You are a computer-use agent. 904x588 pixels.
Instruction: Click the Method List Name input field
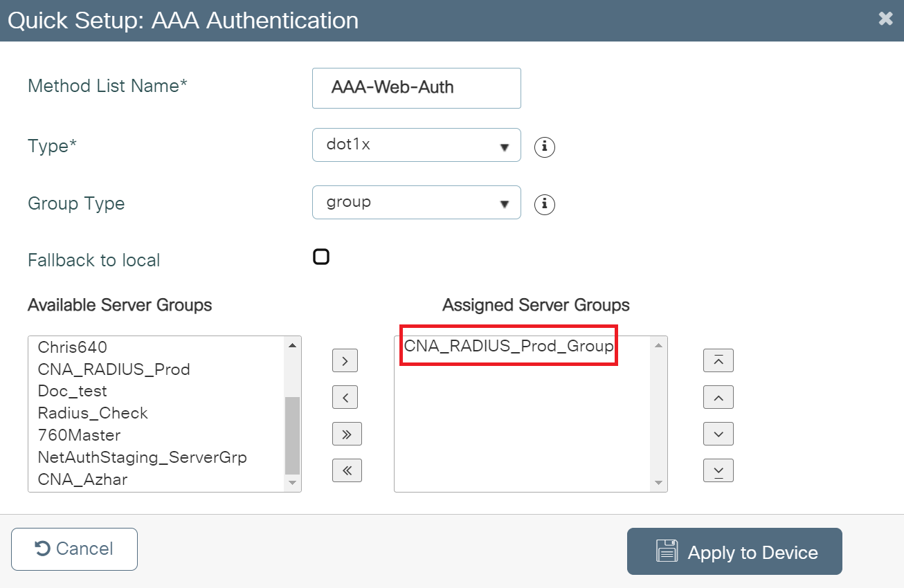tap(416, 88)
